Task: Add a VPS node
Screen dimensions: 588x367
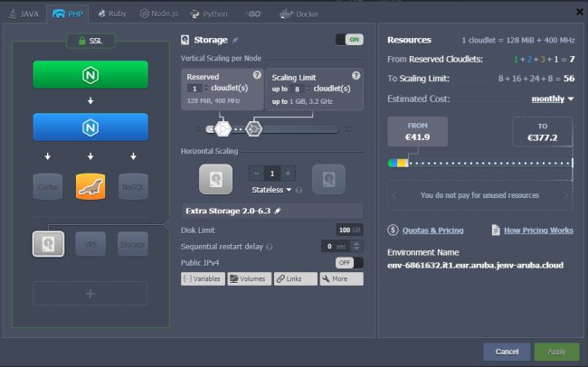Action: click(x=90, y=244)
